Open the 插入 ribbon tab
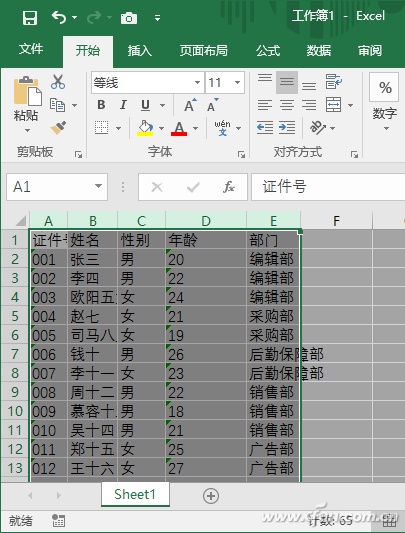This screenshot has width=405, height=533. (139, 51)
